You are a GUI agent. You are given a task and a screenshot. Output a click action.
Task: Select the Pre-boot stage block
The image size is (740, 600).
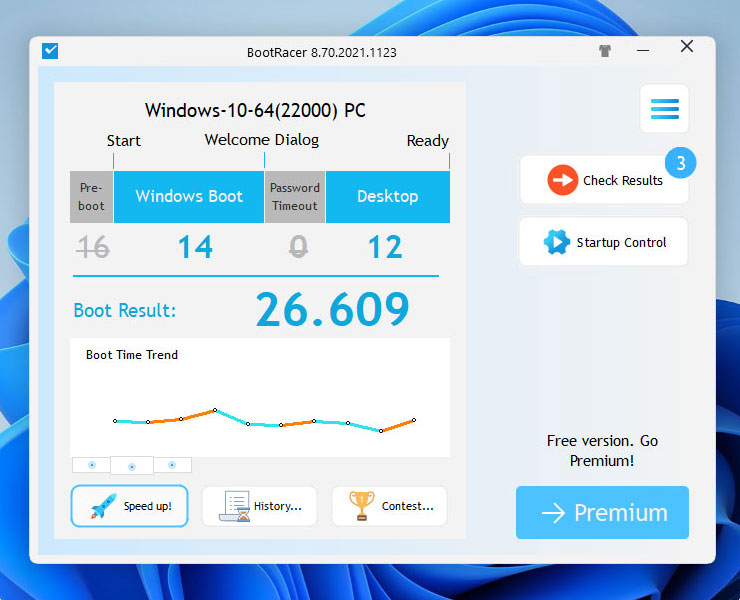click(x=91, y=197)
